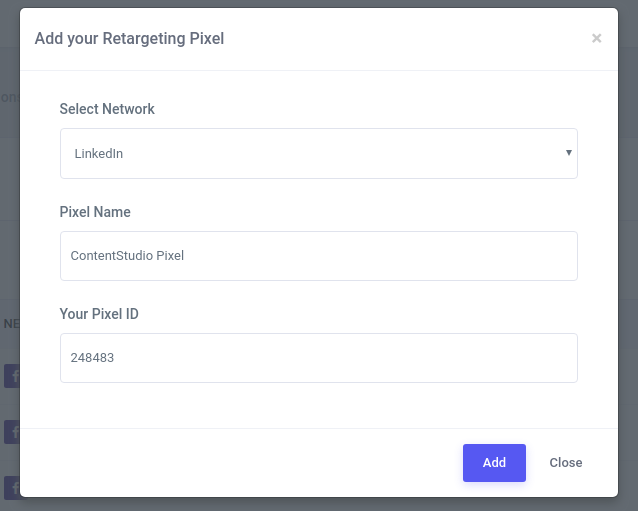Image resolution: width=638 pixels, height=511 pixels.
Task: Click the selected LinkedIn value
Action: coord(99,154)
